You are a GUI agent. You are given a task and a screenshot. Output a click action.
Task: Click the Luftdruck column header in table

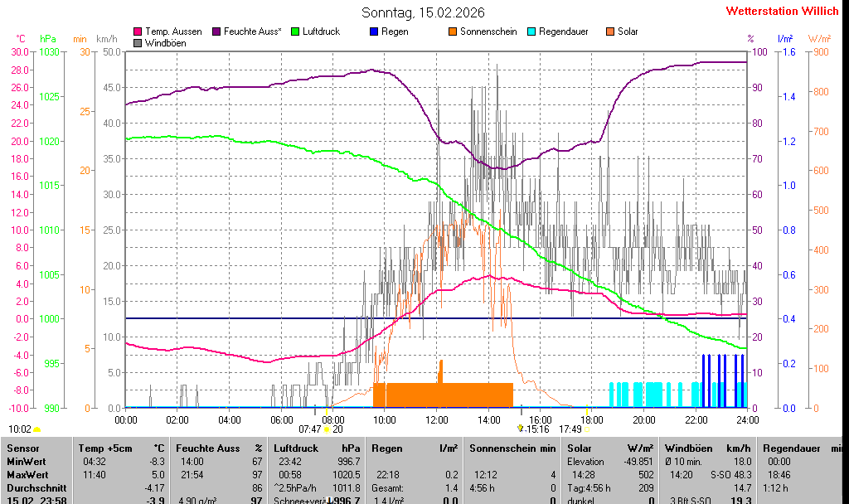click(298, 448)
